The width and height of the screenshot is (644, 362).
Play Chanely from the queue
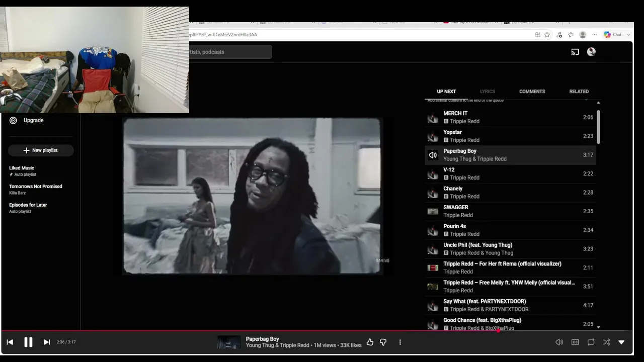[510, 193]
